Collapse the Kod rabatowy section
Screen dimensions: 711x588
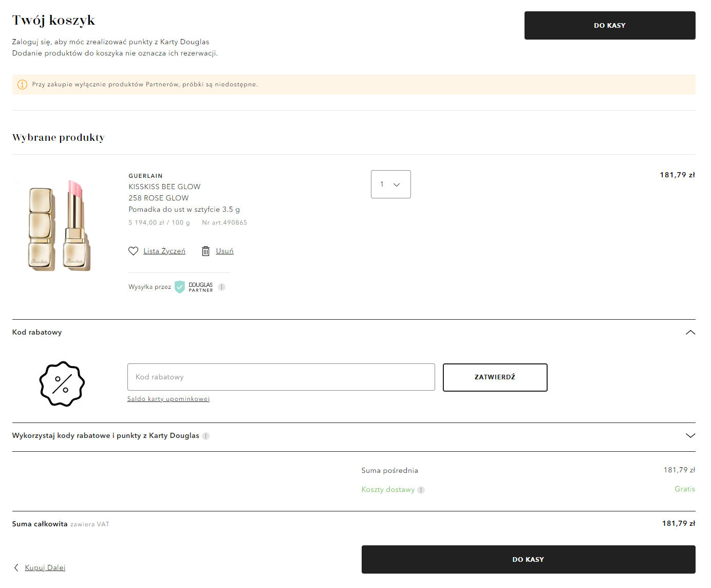coord(690,333)
